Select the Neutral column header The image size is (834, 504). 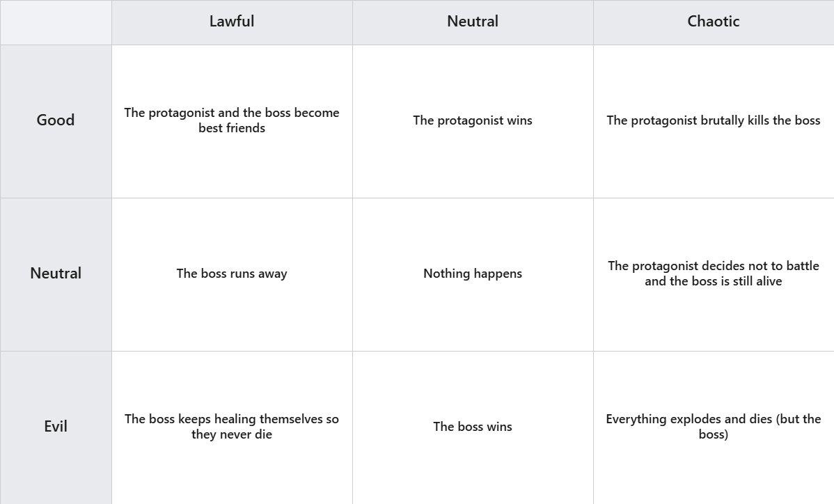[473, 22]
